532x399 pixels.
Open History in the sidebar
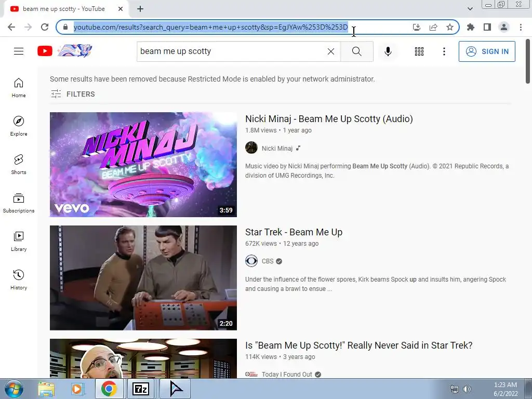(x=19, y=280)
